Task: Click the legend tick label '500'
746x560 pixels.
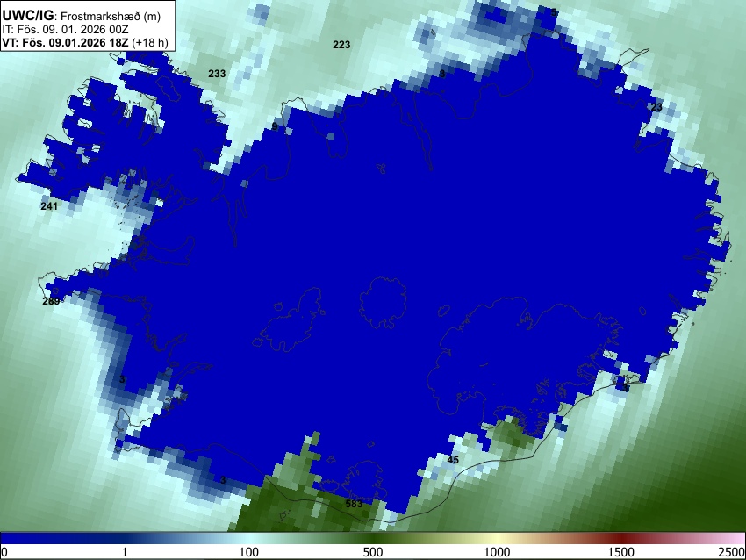Action: click(x=373, y=552)
